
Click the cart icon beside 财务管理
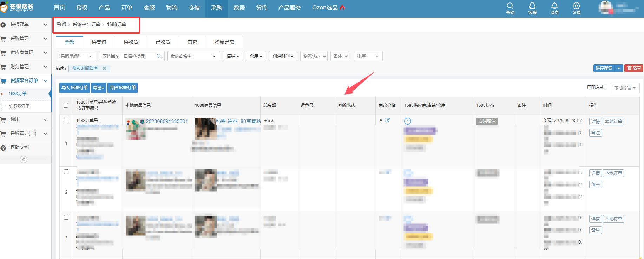4,67
